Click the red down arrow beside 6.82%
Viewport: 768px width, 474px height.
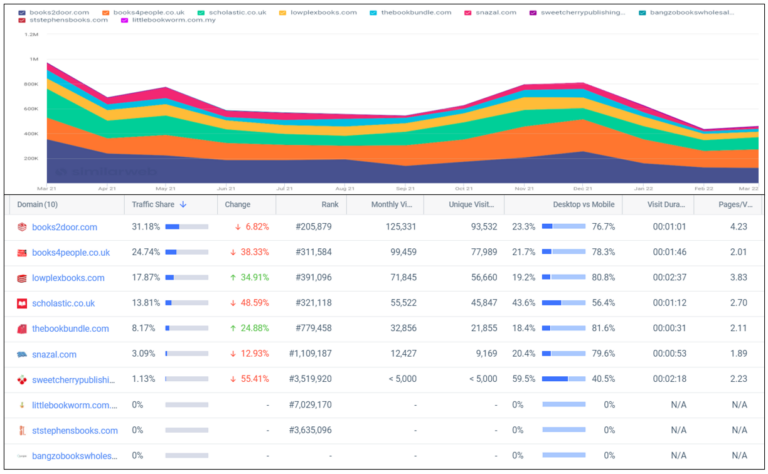(x=238, y=227)
